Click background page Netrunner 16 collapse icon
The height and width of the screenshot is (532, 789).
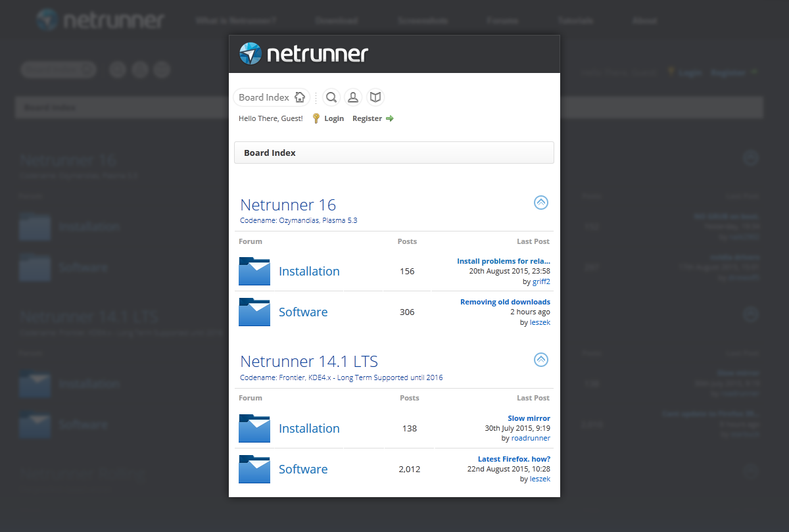[x=750, y=158]
